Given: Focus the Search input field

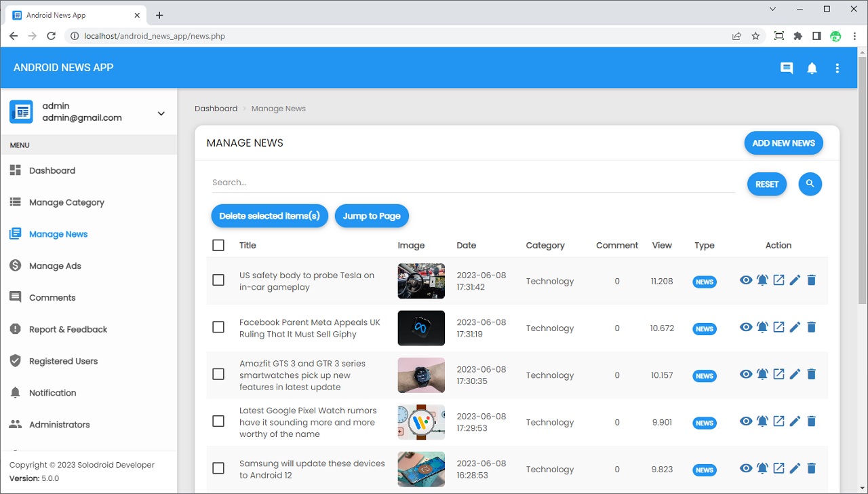Looking at the screenshot, I should click(x=473, y=183).
